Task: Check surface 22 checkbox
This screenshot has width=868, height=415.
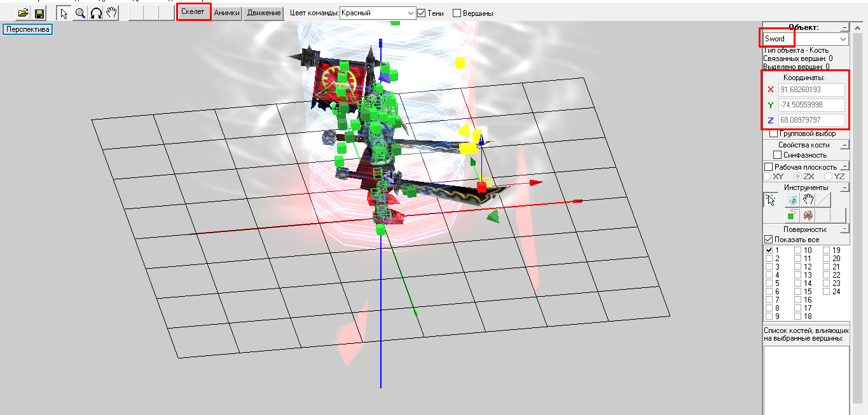Action: pyautogui.click(x=827, y=275)
